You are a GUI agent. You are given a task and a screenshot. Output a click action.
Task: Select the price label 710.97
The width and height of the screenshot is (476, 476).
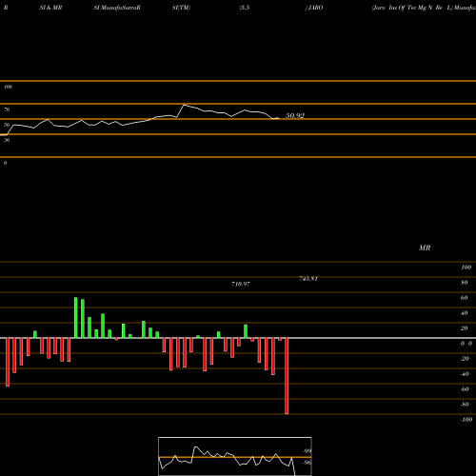(x=241, y=284)
